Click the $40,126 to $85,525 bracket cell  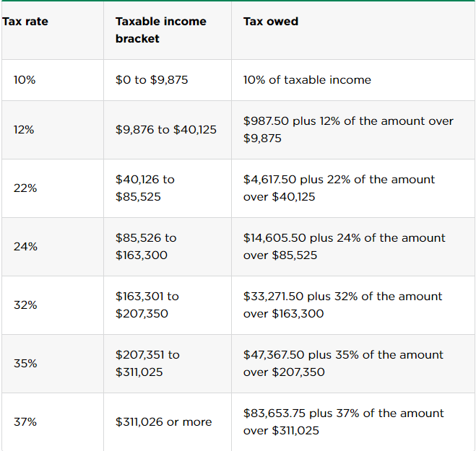(145, 188)
